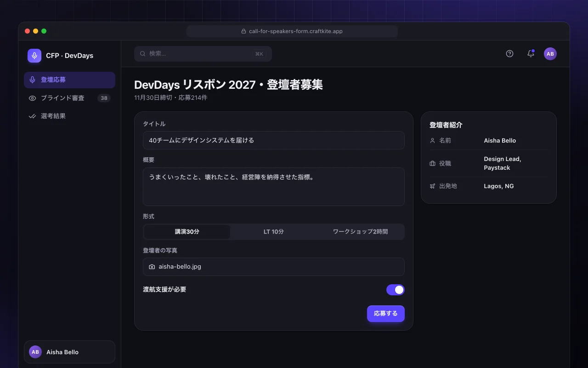Open the ブラインド審査 sidebar item
Image resolution: width=588 pixels, height=368 pixels.
69,98
